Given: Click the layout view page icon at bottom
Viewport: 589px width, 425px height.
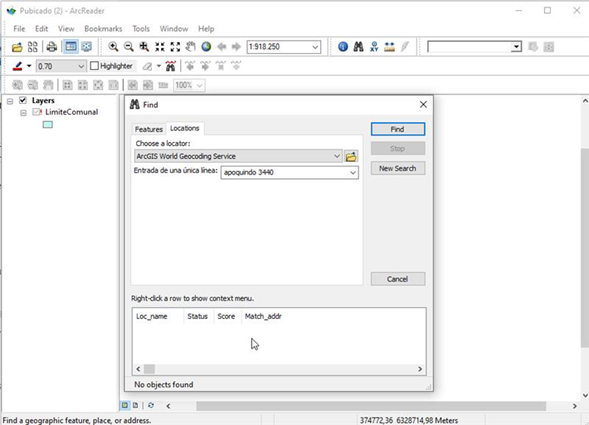Looking at the screenshot, I should [136, 405].
